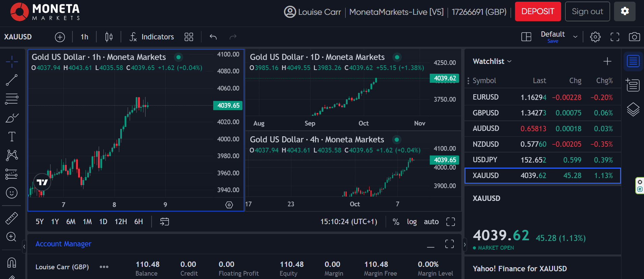Select the trend line drawing tool
Image resolution: width=644 pixels, height=279 pixels.
pyautogui.click(x=12, y=80)
